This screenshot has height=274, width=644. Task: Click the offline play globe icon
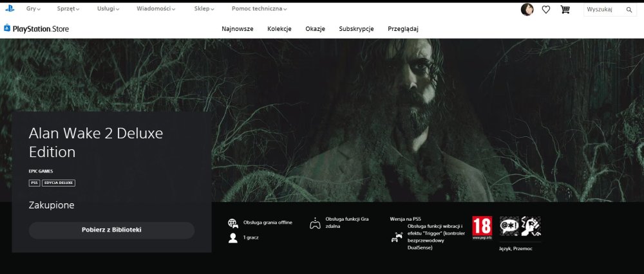[x=233, y=223]
